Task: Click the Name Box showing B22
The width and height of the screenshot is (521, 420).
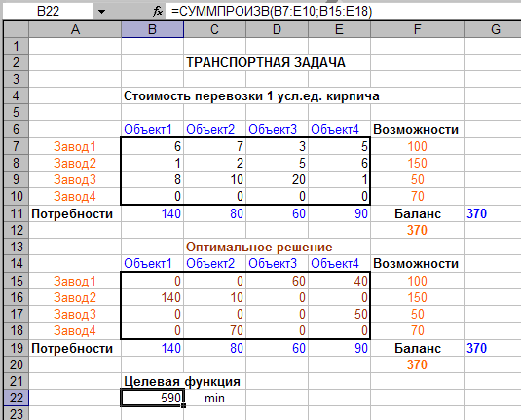Action: coord(49,12)
